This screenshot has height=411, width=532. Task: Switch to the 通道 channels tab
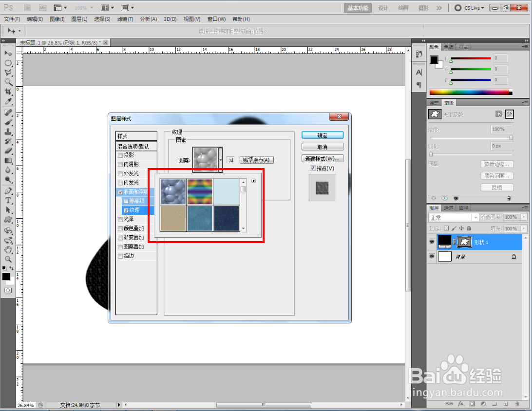(449, 208)
